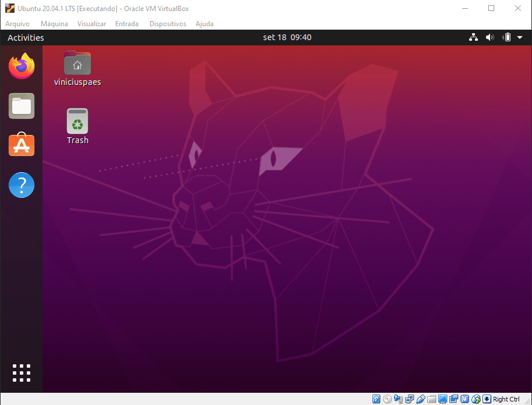Open Firefox from the Ubuntu dock
The width and height of the screenshot is (532, 405).
[x=22, y=66]
